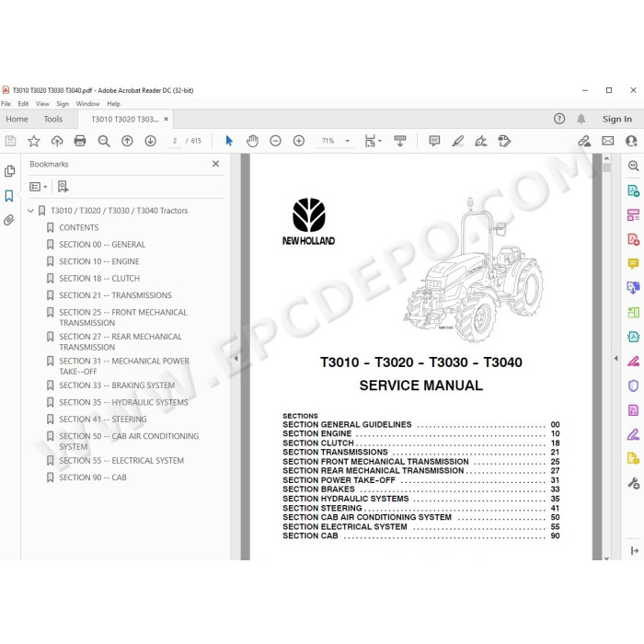Screen dimensions: 644x644
Task: Open the Protect shield tool in right pane
Action: click(633, 385)
